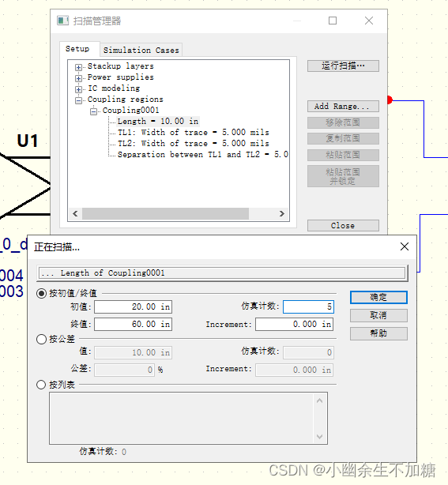Image resolution: width=448 pixels, height=485 pixels.
Task: Click the enabled Increment field under 初值/终值
Action: [x=294, y=324]
